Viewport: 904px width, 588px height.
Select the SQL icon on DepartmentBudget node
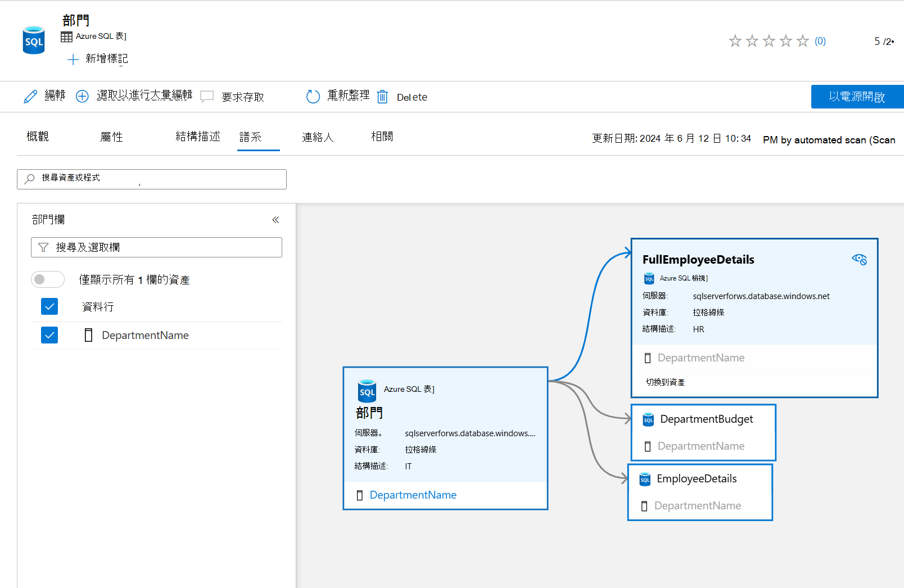click(649, 419)
